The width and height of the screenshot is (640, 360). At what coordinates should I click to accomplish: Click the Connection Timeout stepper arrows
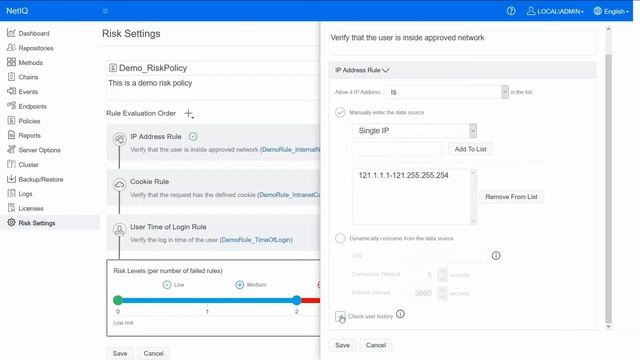442,275
